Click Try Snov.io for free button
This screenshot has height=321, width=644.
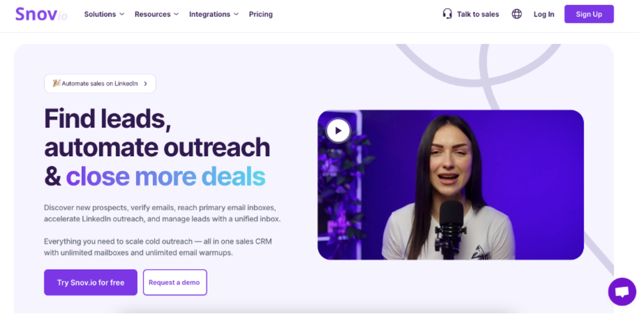pos(91,282)
